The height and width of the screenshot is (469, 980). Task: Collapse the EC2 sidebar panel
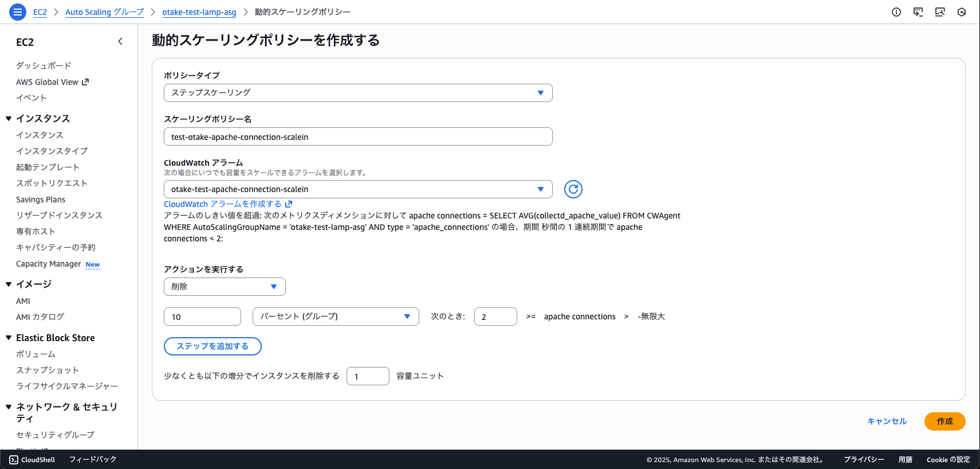[120, 41]
